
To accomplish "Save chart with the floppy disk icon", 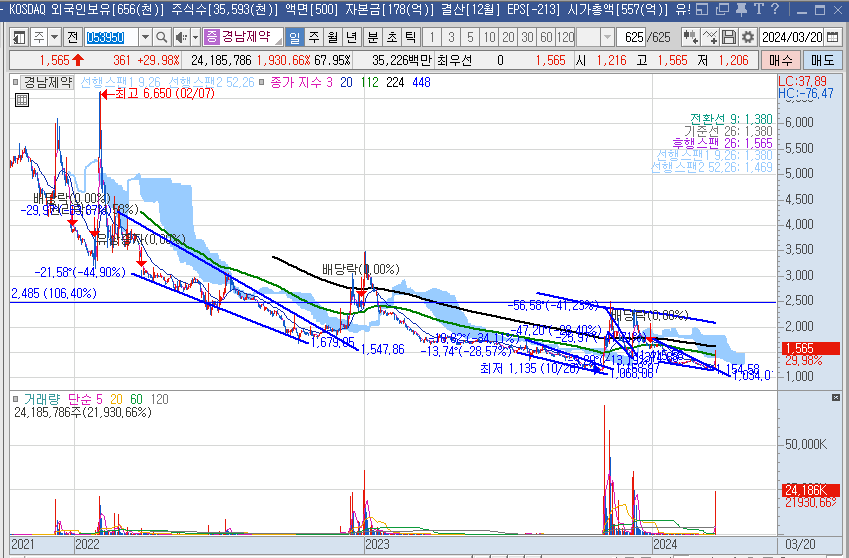I will click(729, 37).
